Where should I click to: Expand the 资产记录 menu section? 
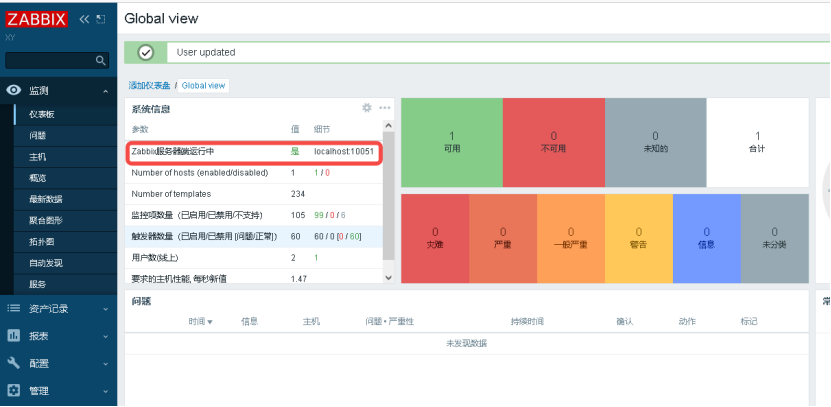[x=105, y=308]
